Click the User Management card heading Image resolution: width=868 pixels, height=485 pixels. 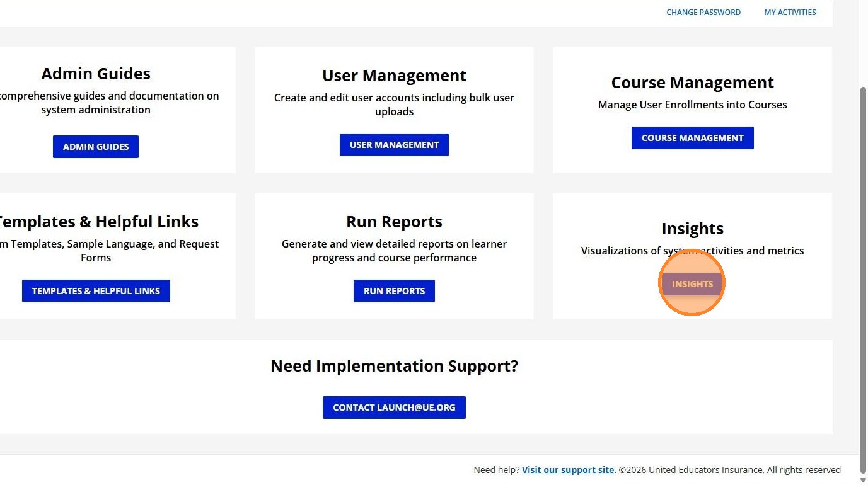[394, 76]
